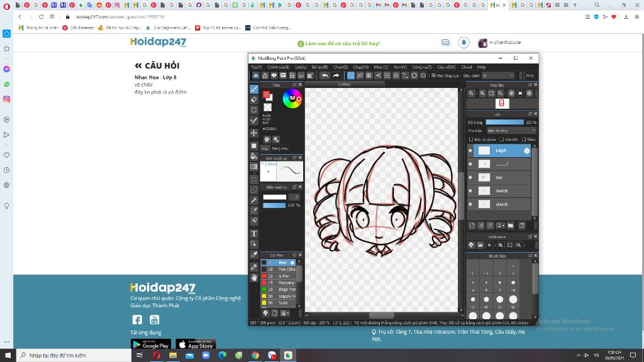Toggle the Xén bớt checkbox
The width and height of the screenshot is (644, 362).
click(502, 140)
